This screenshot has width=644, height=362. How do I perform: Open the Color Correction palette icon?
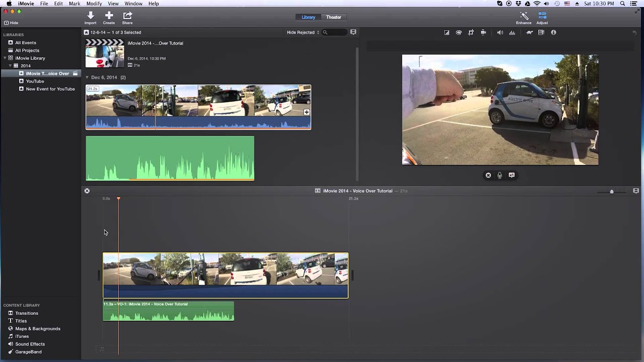(459, 33)
